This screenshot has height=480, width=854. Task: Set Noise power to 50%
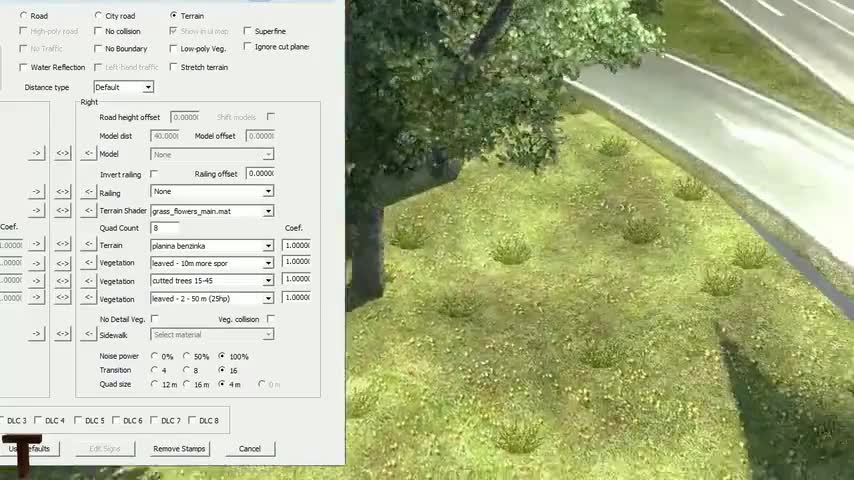point(186,356)
